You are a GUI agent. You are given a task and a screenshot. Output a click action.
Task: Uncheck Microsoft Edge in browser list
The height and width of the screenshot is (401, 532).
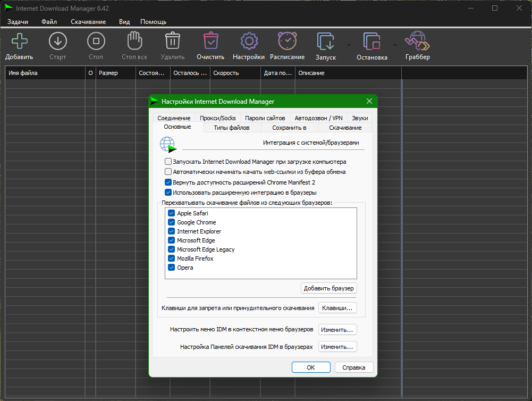(x=172, y=240)
